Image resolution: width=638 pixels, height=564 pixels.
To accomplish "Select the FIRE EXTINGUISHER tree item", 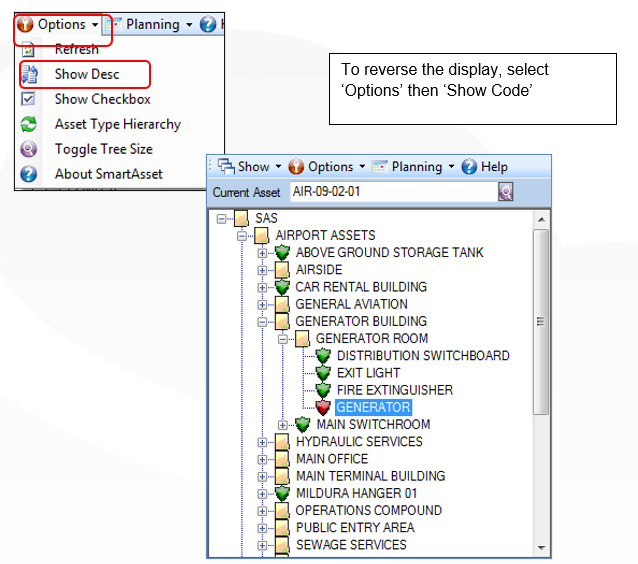I will (x=394, y=390).
